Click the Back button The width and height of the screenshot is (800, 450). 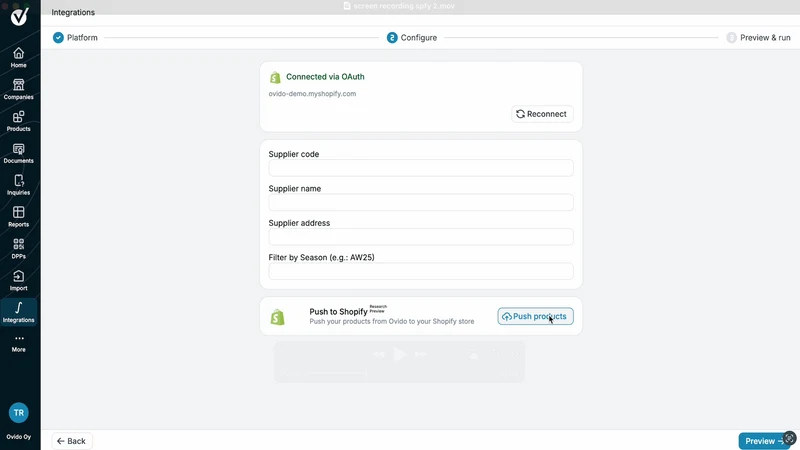point(71,441)
